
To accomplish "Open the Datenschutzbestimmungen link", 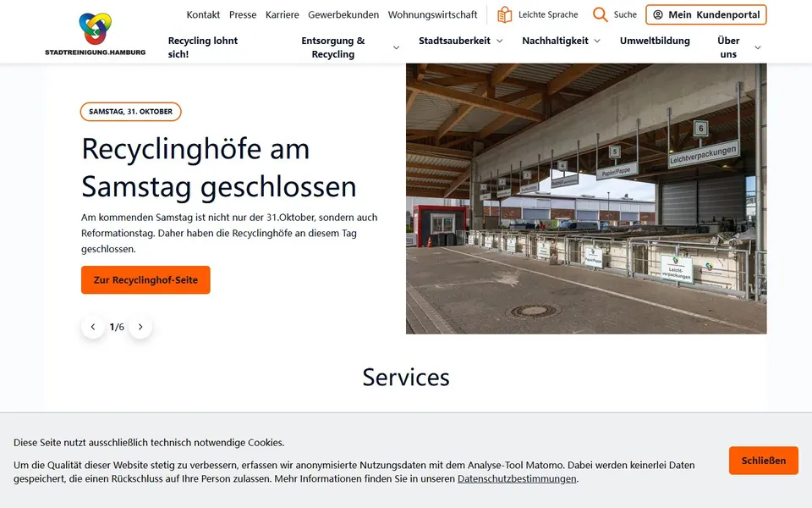I will point(517,478).
